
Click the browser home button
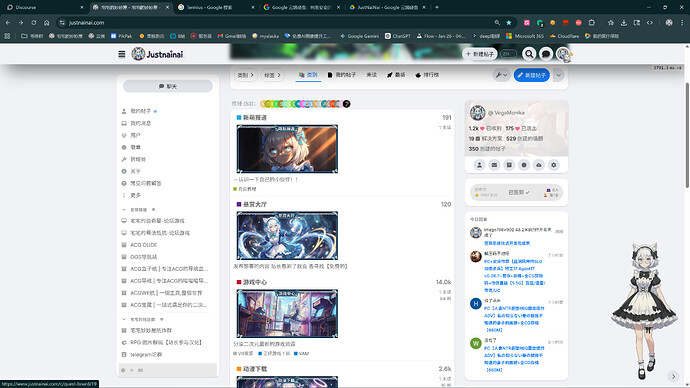point(47,22)
